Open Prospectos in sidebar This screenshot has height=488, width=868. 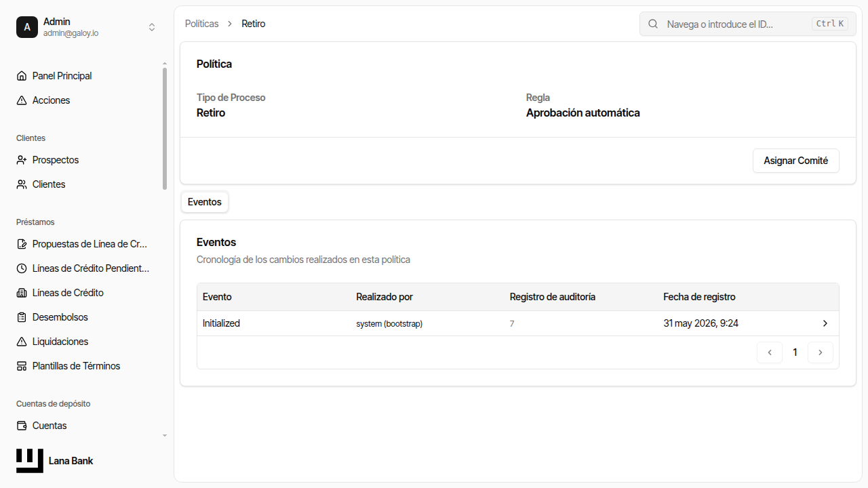(87, 160)
